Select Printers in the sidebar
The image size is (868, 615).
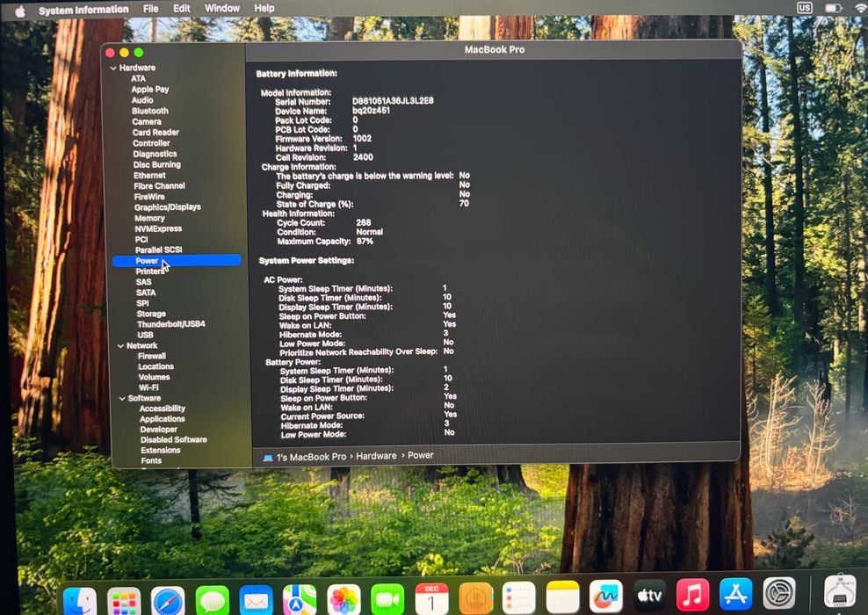point(150,271)
